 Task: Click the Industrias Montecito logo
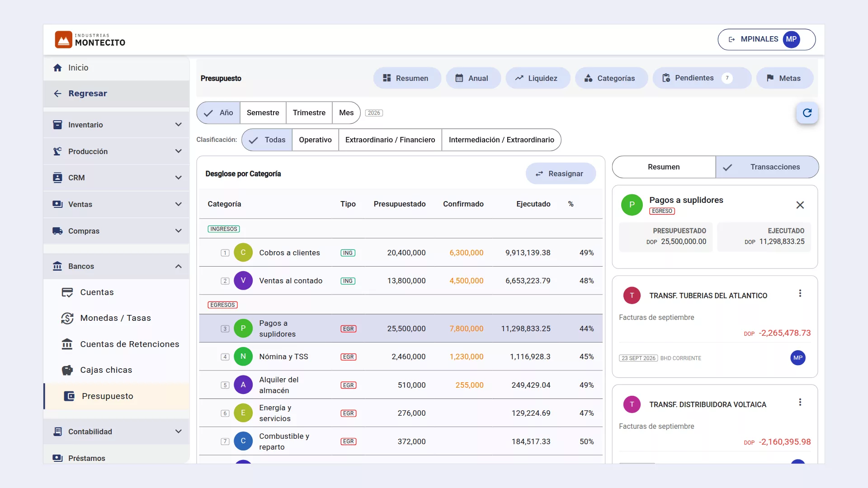pyautogui.click(x=90, y=40)
